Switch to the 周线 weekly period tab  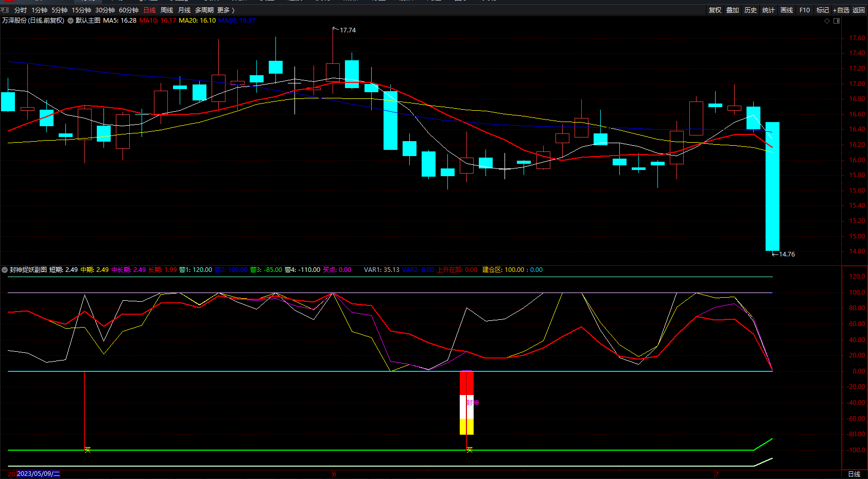click(x=167, y=10)
